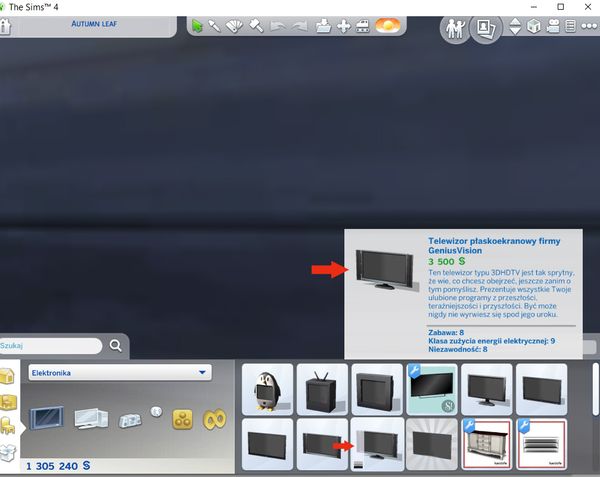
Task: Select the yellow infinity category icon
Action: (x=214, y=419)
